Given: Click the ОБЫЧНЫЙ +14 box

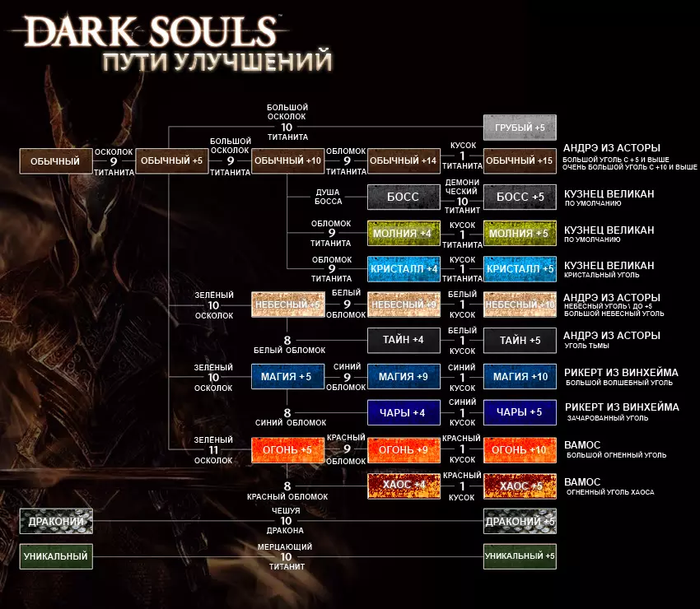Looking at the screenshot, I should (x=404, y=161).
